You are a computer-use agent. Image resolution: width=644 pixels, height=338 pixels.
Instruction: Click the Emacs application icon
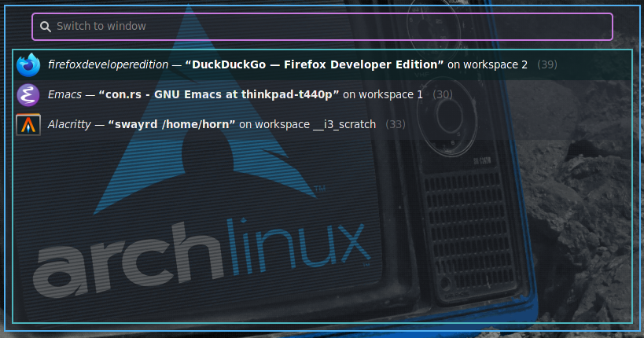pos(28,95)
